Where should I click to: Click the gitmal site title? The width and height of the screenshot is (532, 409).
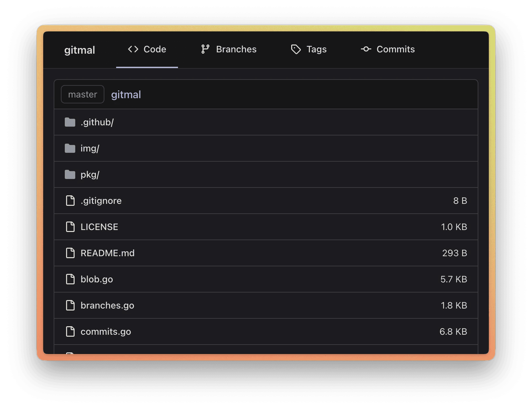(x=80, y=50)
